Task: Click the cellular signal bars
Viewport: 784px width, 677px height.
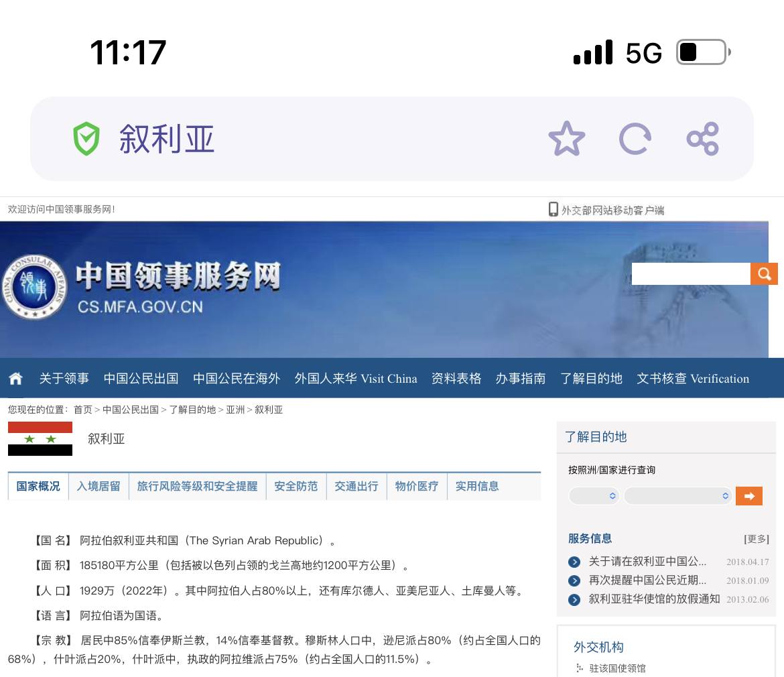Action: click(x=593, y=52)
